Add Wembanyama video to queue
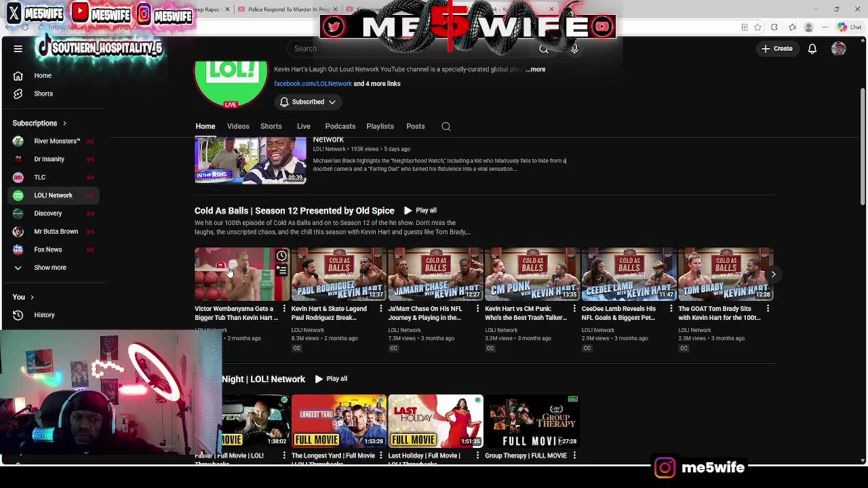The height and width of the screenshot is (488, 868). (281, 270)
